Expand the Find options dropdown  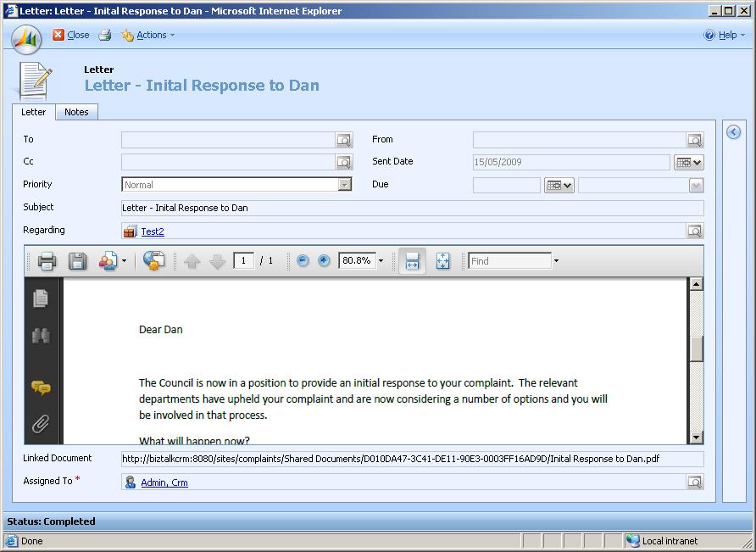click(556, 261)
